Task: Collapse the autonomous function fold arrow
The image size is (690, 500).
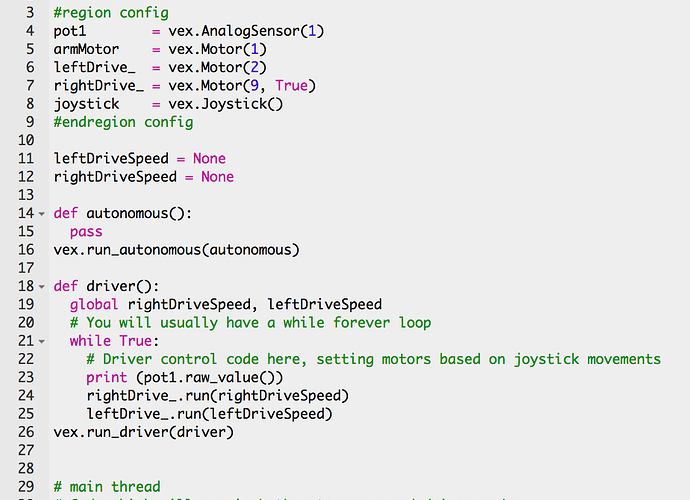Action: pos(42,214)
